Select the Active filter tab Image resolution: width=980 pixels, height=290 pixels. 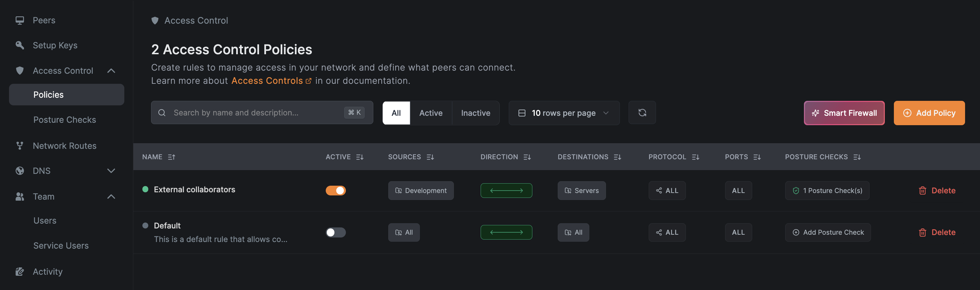tap(431, 113)
